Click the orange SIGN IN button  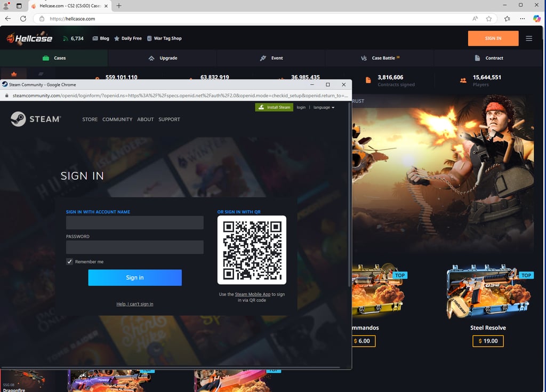(493, 38)
